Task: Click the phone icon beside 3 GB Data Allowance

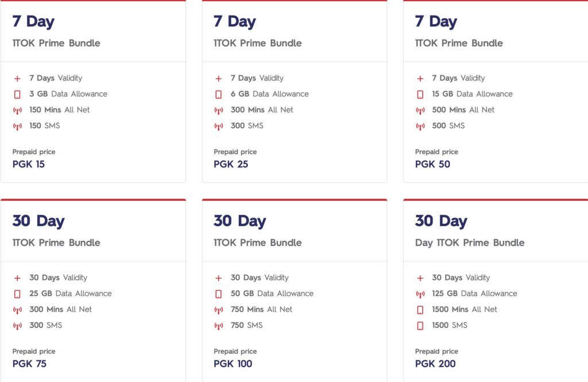Action: [x=17, y=95]
